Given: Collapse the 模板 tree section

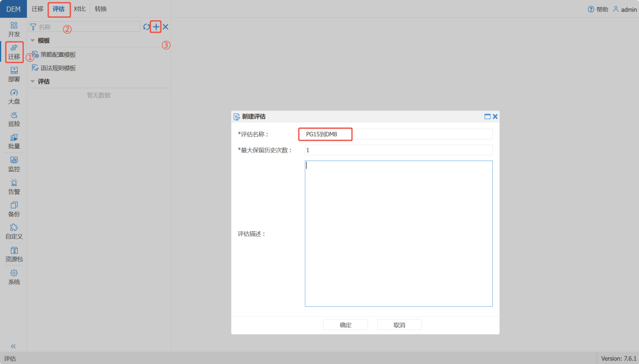Looking at the screenshot, I should coord(33,40).
